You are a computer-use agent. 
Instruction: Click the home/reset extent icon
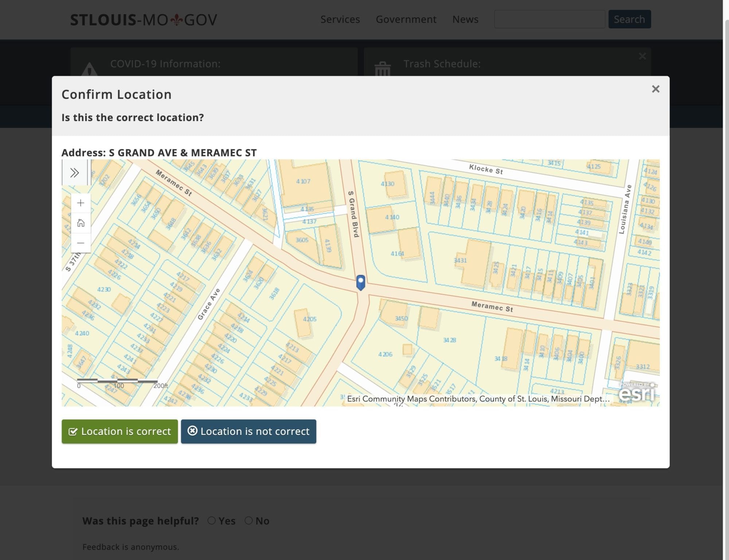[80, 222]
